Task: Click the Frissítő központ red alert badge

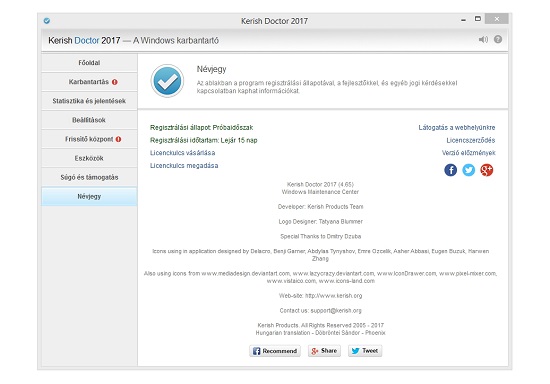Action: click(x=119, y=139)
